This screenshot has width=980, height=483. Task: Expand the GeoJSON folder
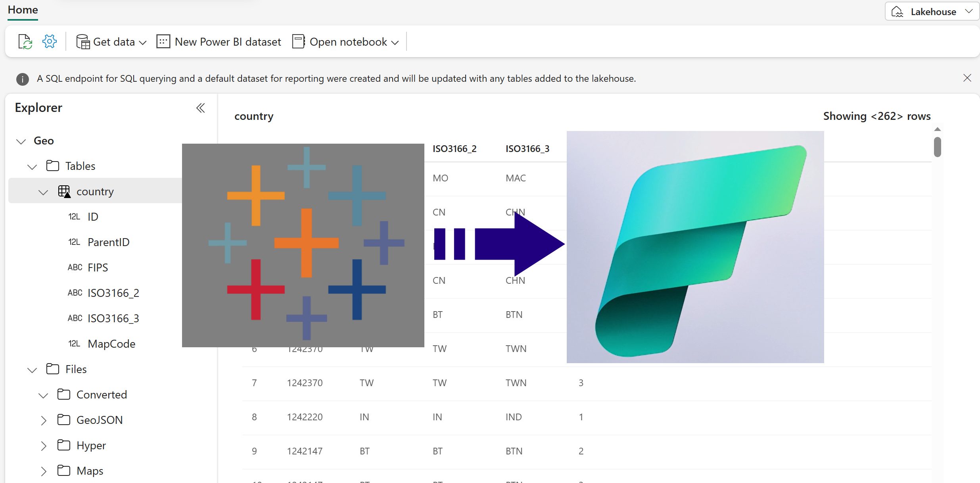[44, 420]
